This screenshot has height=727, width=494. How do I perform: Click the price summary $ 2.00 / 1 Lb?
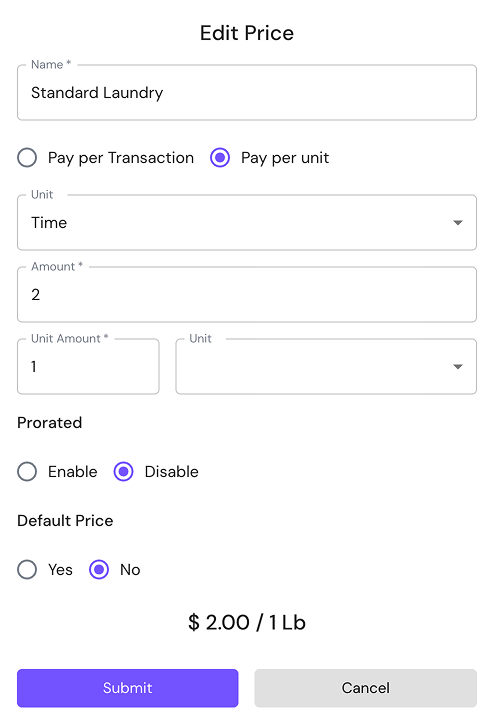tap(247, 622)
